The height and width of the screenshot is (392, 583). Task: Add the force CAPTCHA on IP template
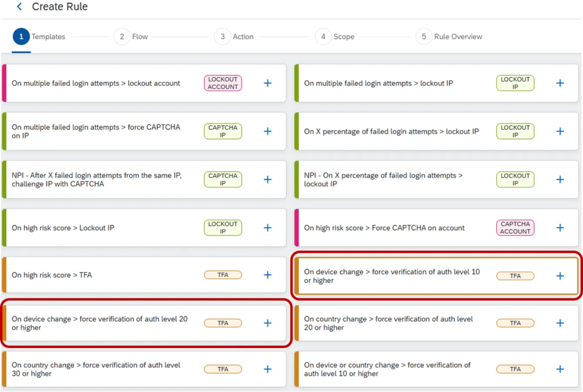click(268, 131)
